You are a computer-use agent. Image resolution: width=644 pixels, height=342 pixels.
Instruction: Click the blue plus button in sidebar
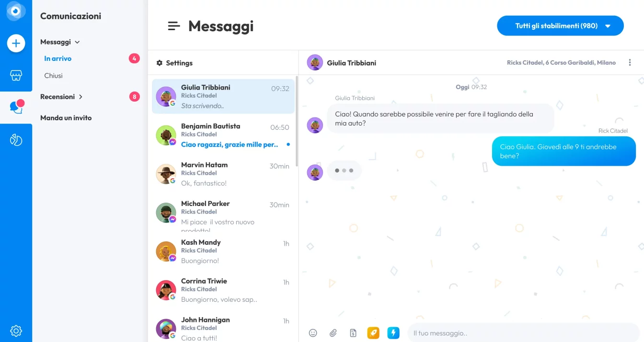(16, 44)
